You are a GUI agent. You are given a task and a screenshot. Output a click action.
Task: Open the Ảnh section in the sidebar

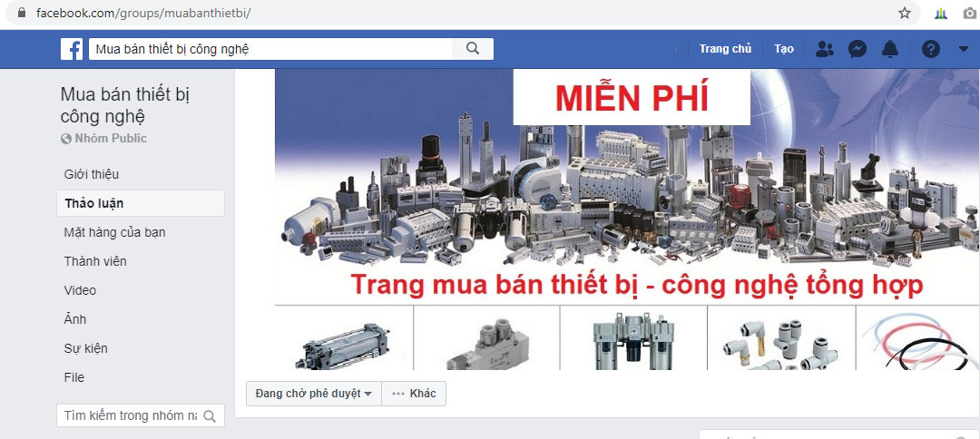(x=75, y=319)
